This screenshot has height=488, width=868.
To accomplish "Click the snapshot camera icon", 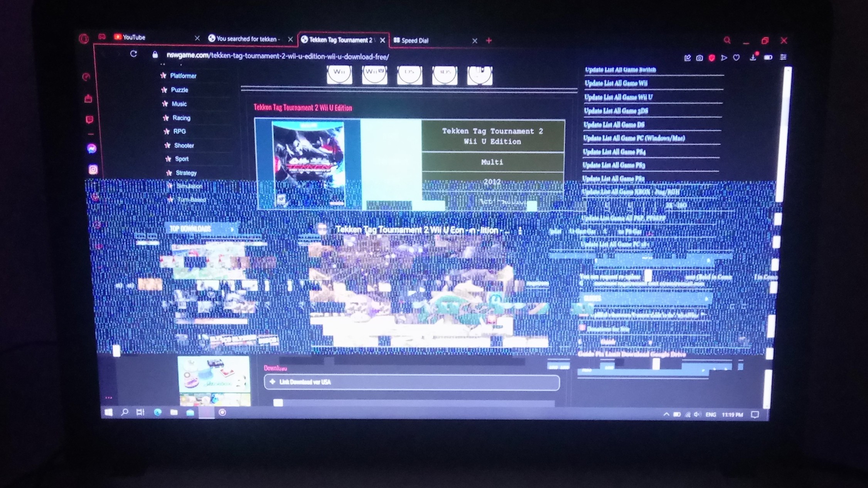I will tap(699, 58).
